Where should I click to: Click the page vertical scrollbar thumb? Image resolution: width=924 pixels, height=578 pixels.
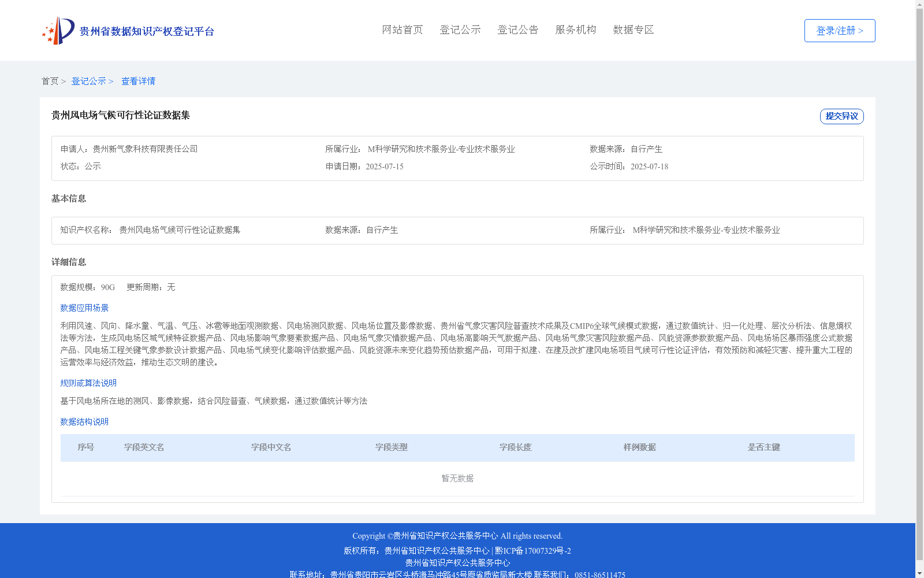click(920, 284)
